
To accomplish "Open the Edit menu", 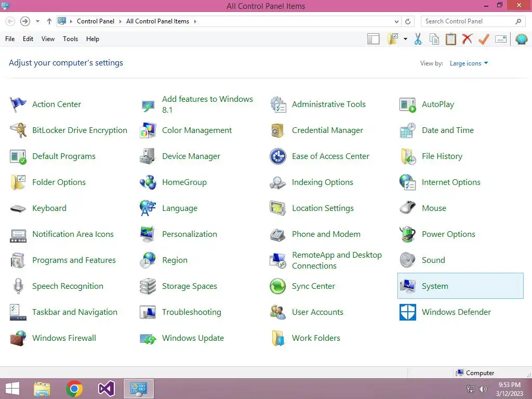I will [28, 39].
